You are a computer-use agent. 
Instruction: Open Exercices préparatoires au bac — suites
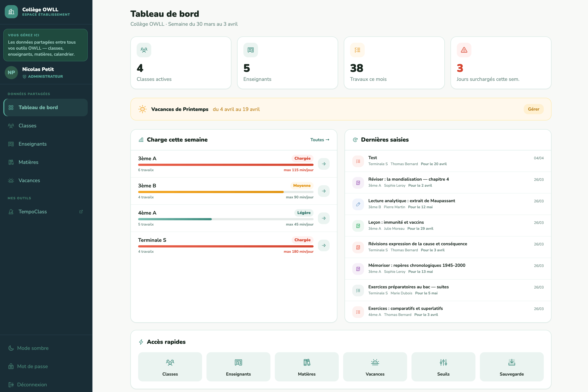(408, 287)
